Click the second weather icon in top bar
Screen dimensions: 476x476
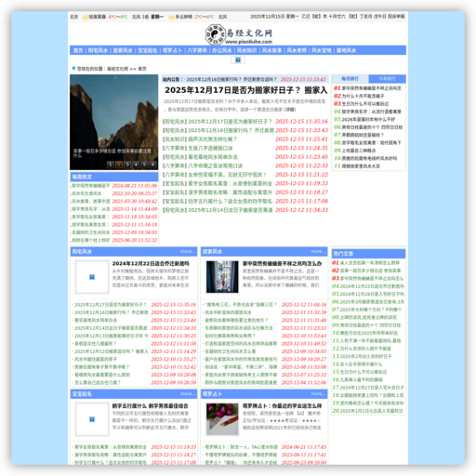171,17
